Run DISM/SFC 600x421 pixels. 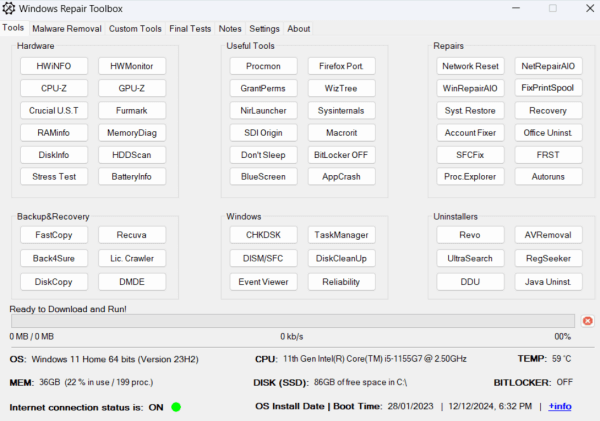[264, 258]
